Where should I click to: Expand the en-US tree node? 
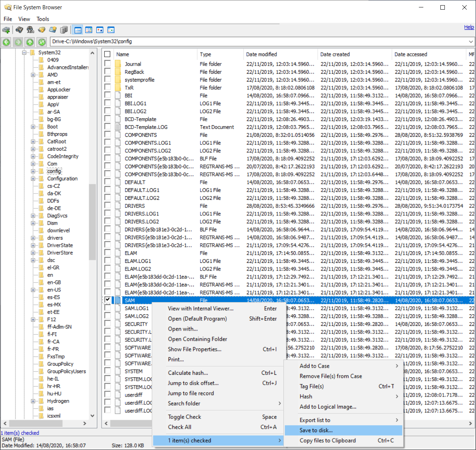coord(33,290)
